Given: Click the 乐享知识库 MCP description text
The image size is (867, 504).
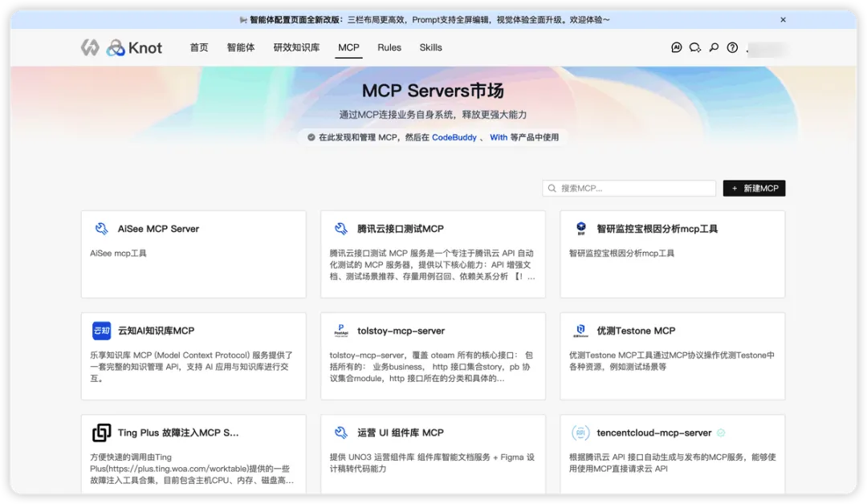Looking at the screenshot, I should pyautogui.click(x=192, y=367).
